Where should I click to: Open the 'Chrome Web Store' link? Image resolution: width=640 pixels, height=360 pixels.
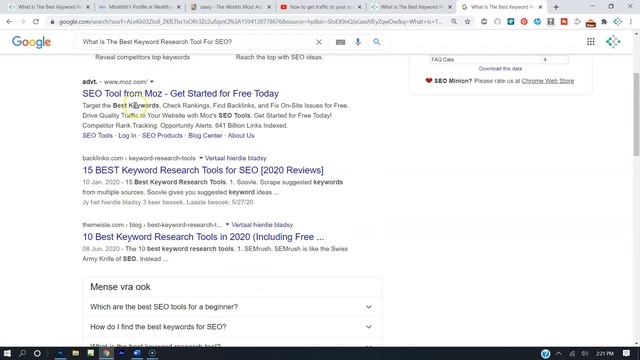click(548, 81)
